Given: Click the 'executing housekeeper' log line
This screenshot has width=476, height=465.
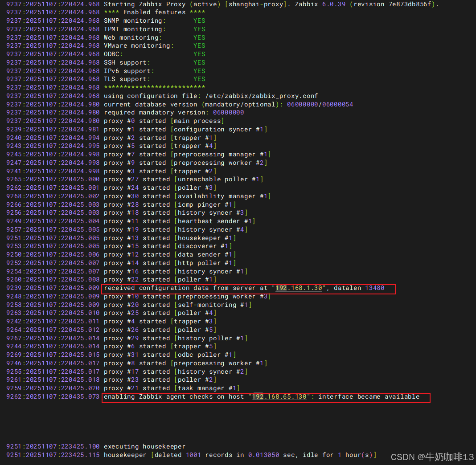Looking at the screenshot, I should point(96,446).
